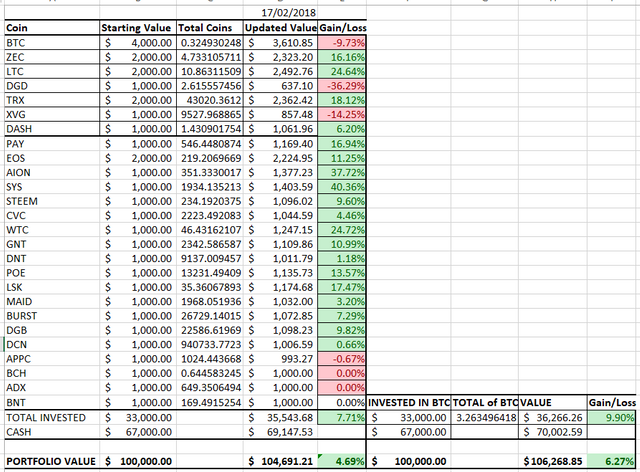Click BTC gain/loss cell -9.73%
The image size is (640, 472).
342,43
